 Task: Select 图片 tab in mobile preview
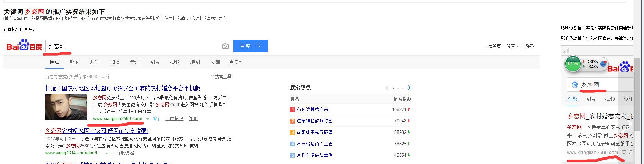(591, 99)
